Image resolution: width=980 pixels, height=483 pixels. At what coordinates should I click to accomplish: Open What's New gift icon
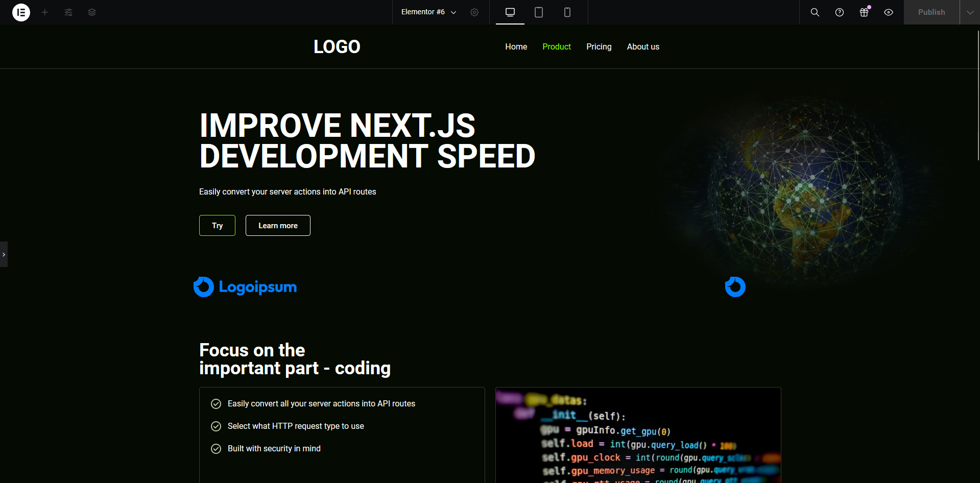point(864,12)
